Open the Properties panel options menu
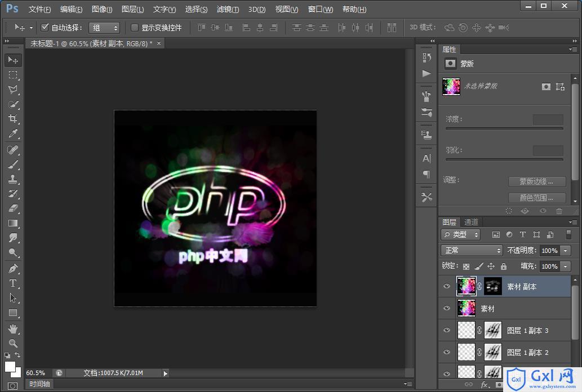Screen dimensions: 582x392 pyautogui.click(x=573, y=50)
